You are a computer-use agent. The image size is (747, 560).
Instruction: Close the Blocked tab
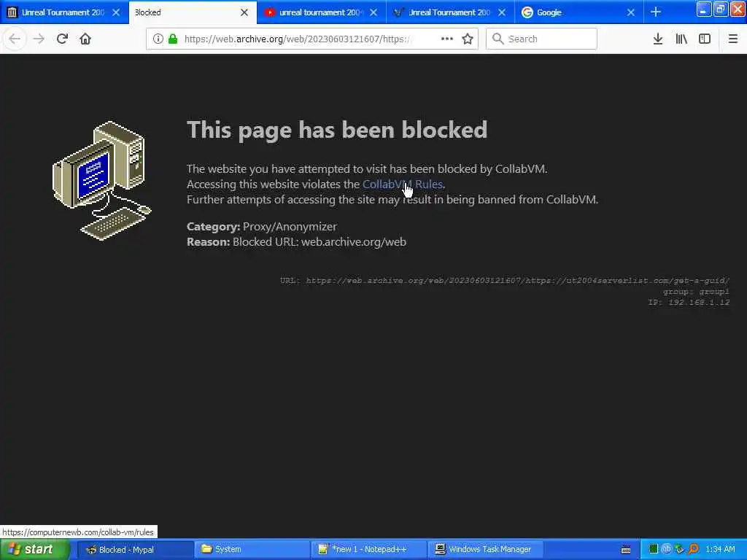click(244, 12)
